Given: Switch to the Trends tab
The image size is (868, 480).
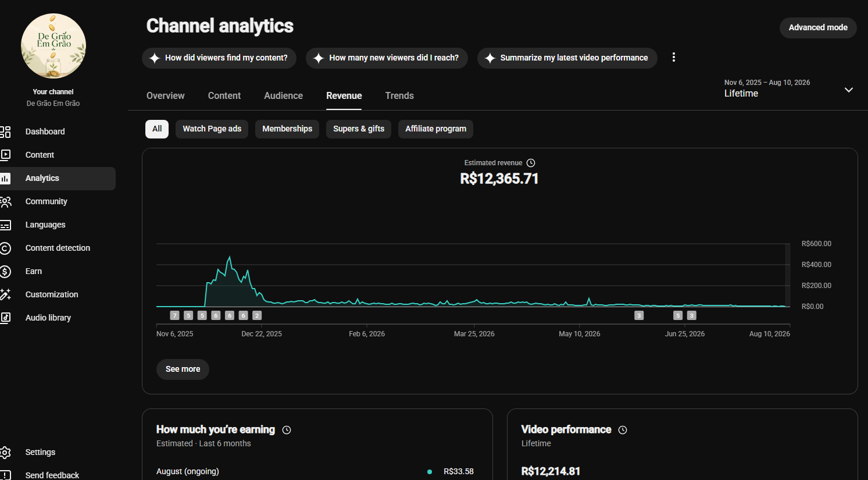Looking at the screenshot, I should pyautogui.click(x=399, y=95).
